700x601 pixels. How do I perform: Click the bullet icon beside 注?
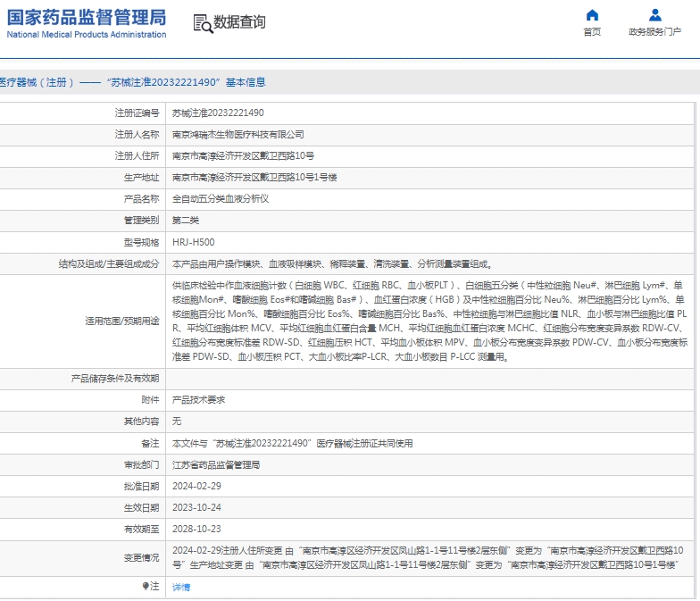coord(146,587)
